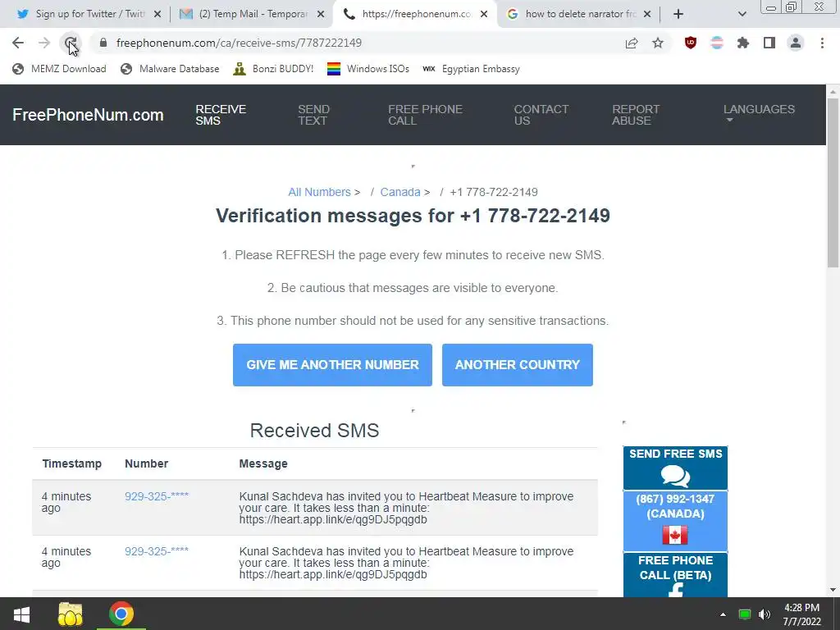This screenshot has width=840, height=630.
Task: Close the Google search narrator tab
Action: pos(647,15)
